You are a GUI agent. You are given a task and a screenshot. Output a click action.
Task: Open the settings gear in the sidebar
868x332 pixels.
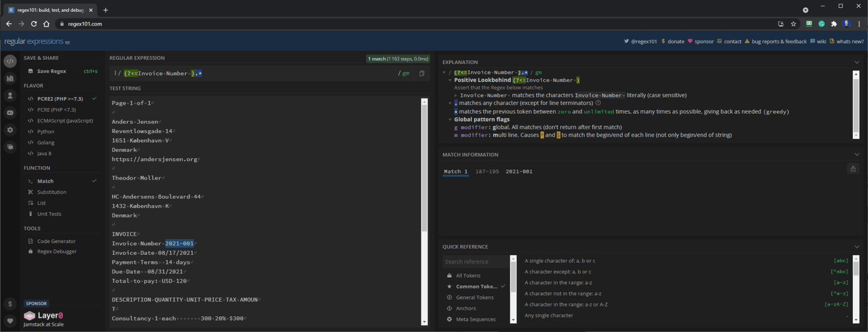10,130
